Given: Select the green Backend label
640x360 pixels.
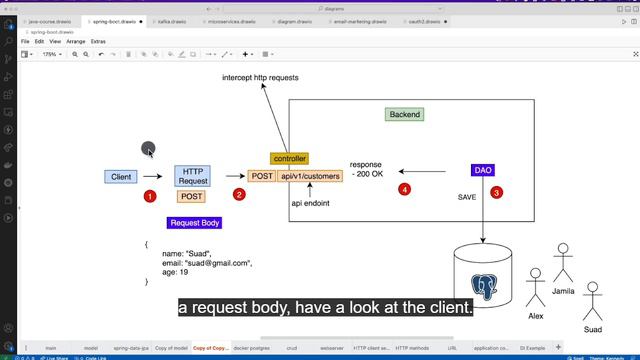Looking at the screenshot, I should click(x=404, y=114).
